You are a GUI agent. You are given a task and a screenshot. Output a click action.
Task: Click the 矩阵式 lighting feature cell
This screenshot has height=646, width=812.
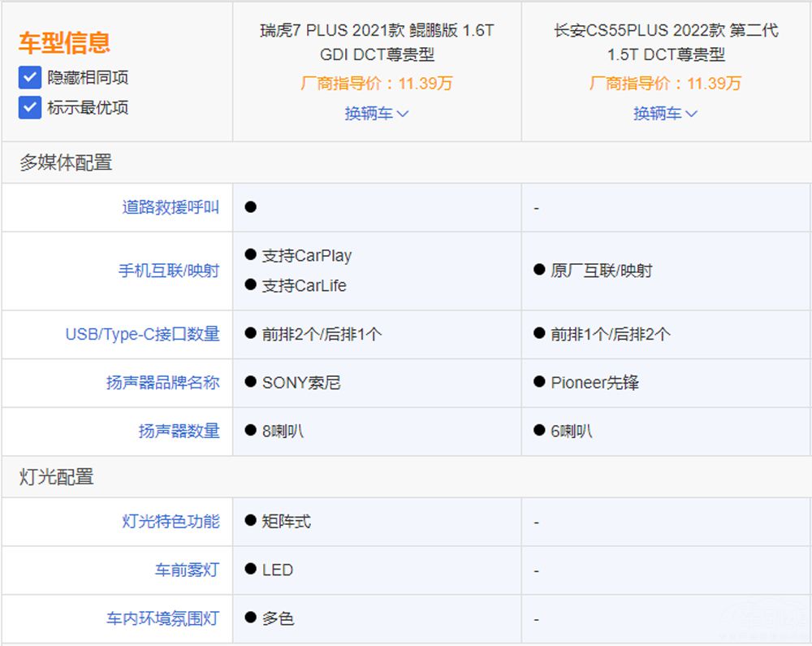[287, 521]
